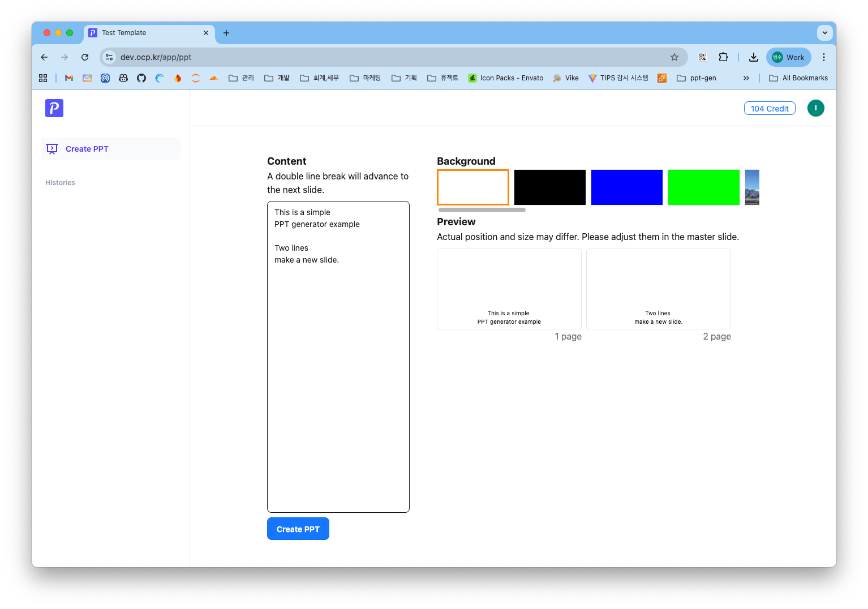Show hidden bookmarks with the chevron
This screenshot has width=868, height=609.
point(746,78)
